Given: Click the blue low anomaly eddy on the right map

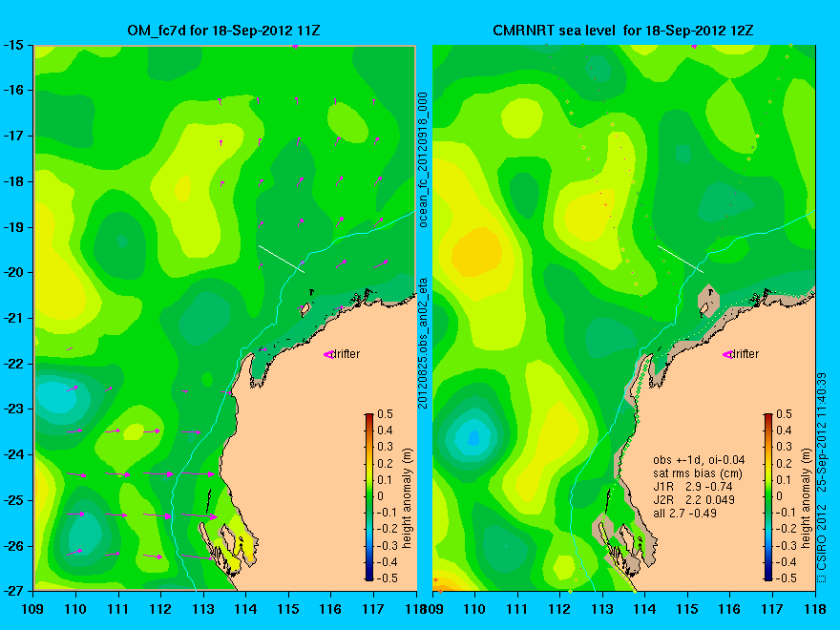Looking at the screenshot, I should click(473, 438).
